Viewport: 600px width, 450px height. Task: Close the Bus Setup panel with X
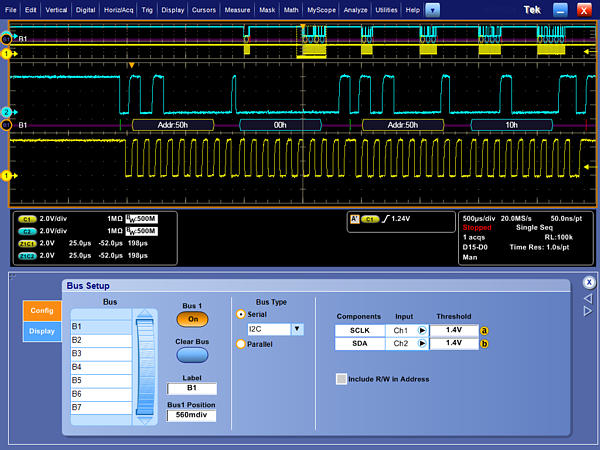[x=589, y=282]
